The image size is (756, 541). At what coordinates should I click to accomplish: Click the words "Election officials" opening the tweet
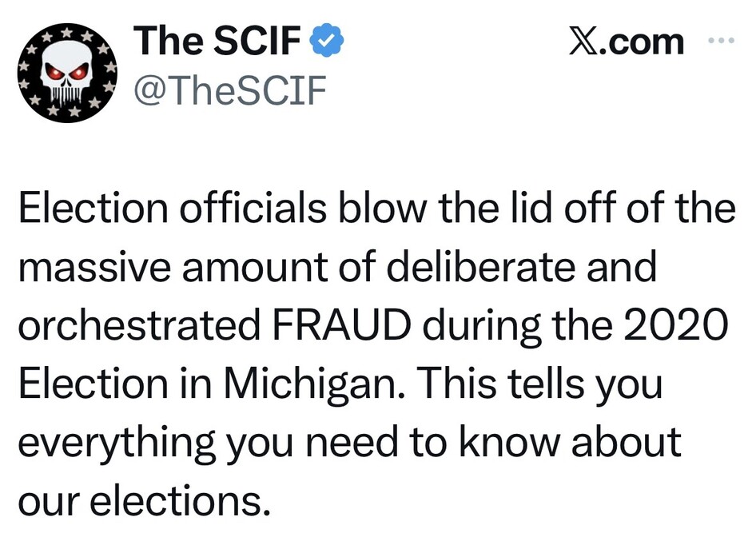click(x=173, y=209)
